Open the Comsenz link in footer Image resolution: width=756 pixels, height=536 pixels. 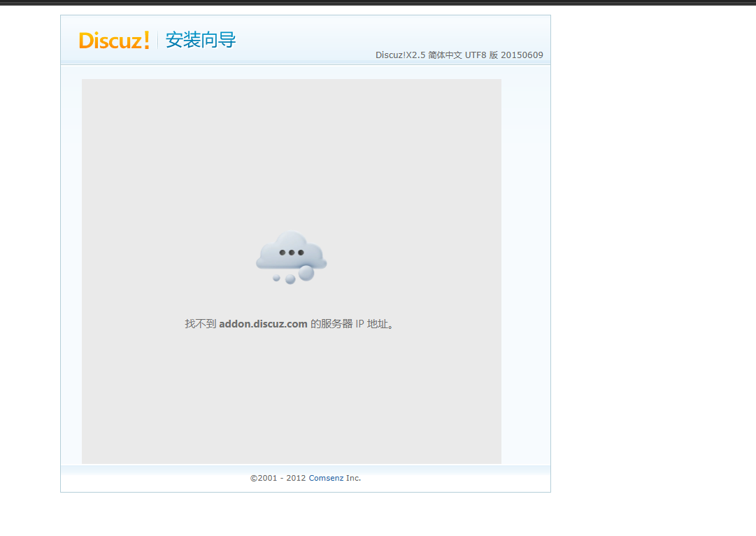pos(326,478)
